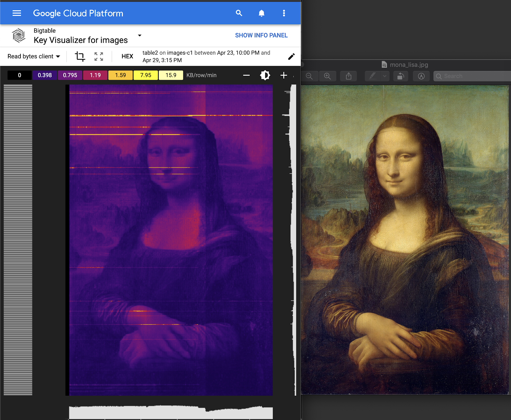Viewport: 511px width, 420px height.
Task: Click the 7.95 yellow legend swatch
Action: [146, 75]
